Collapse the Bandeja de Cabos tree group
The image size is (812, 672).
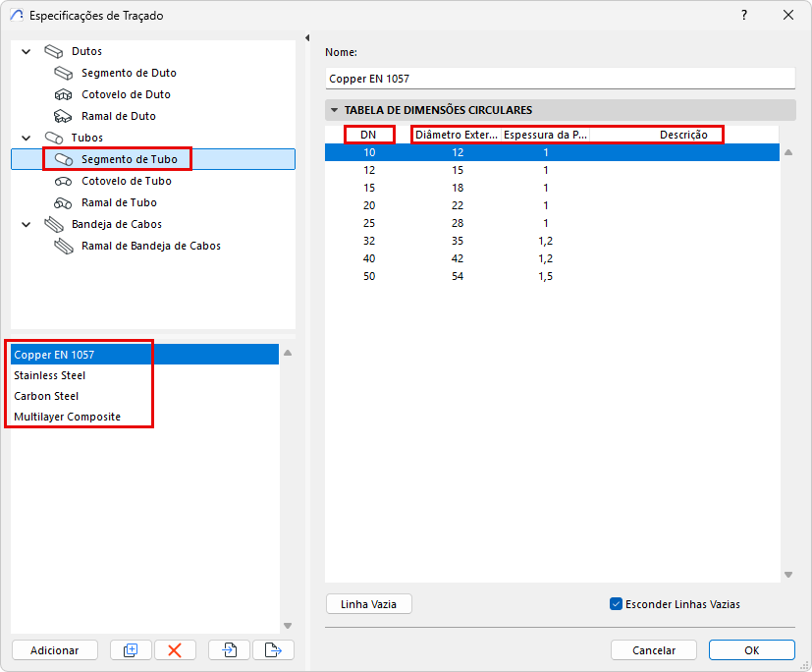click(27, 224)
